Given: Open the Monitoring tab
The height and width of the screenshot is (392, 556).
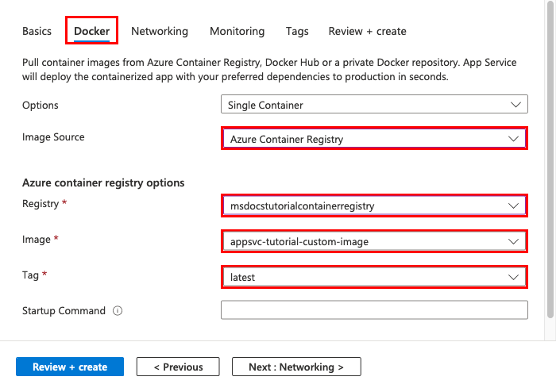Looking at the screenshot, I should click(x=237, y=32).
